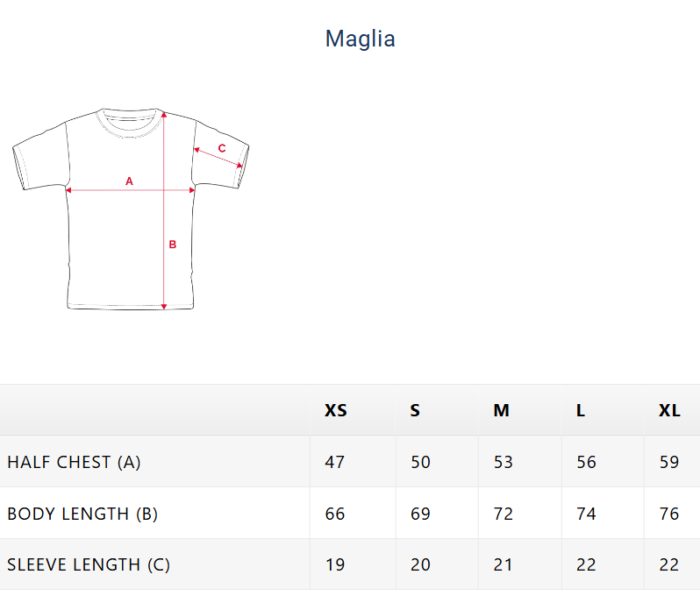
Task: Select the S size column header
Action: (x=415, y=410)
